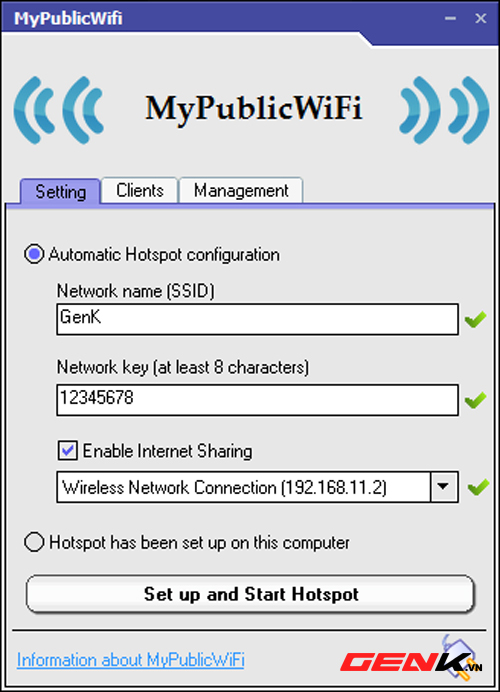Click the left WiFi wave logo icon

tap(59, 110)
